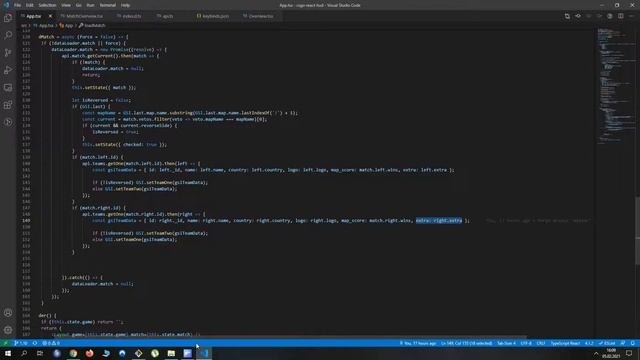Click the 'this.setState({ match })' code line
This screenshot has height=360, width=640.
click(104, 87)
